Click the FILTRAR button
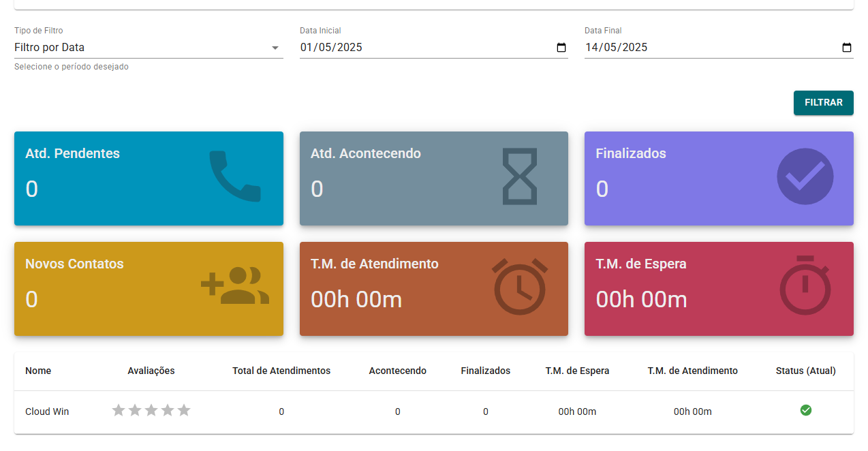868x451 pixels. coord(823,102)
